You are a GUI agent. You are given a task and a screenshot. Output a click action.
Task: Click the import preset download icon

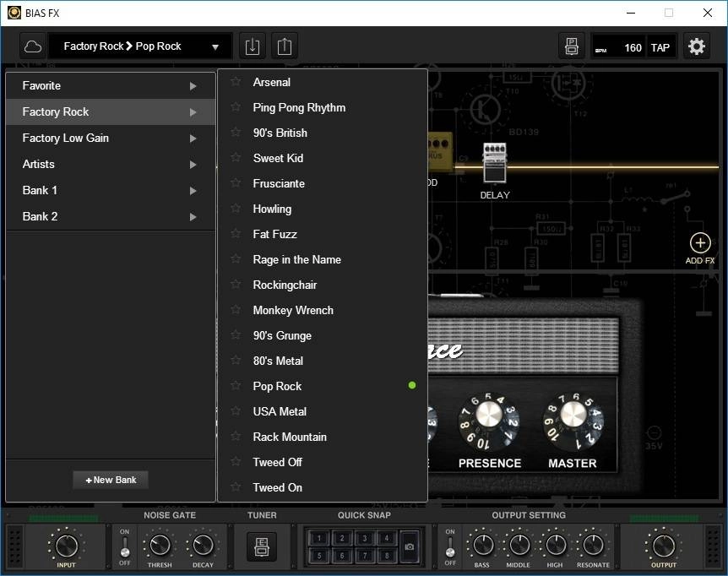click(253, 46)
